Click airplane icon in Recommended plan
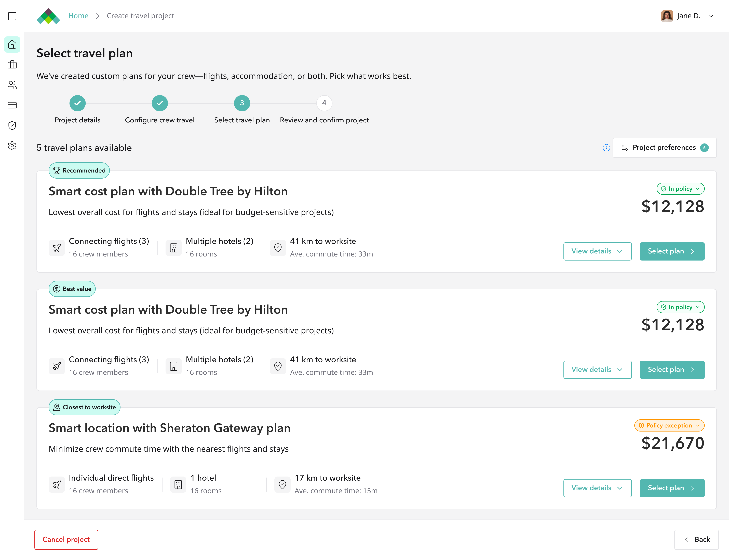Image resolution: width=729 pixels, height=560 pixels. 57,248
